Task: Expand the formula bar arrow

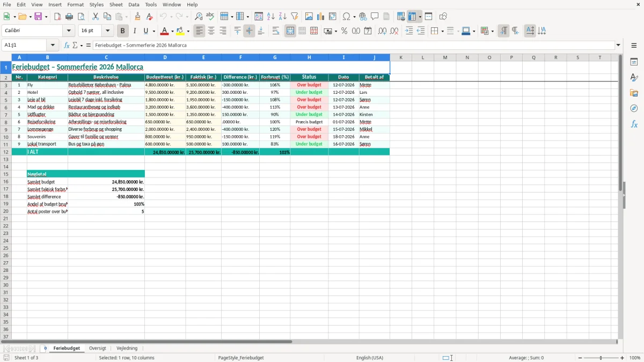Action: coord(618,45)
